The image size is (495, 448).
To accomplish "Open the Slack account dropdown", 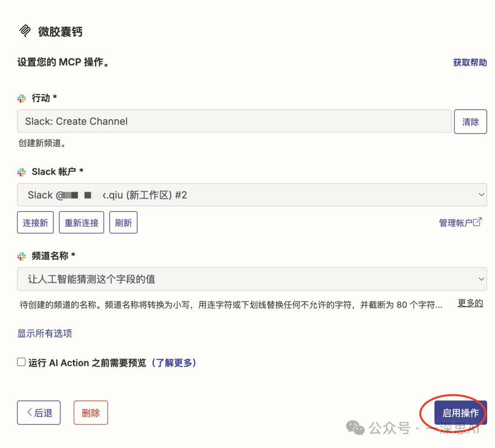I will [x=252, y=194].
